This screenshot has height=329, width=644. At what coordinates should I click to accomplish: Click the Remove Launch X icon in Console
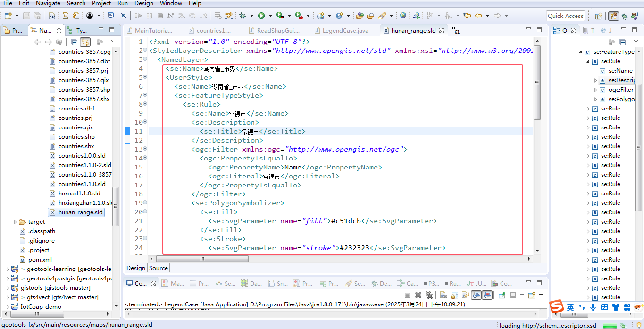coord(418,295)
